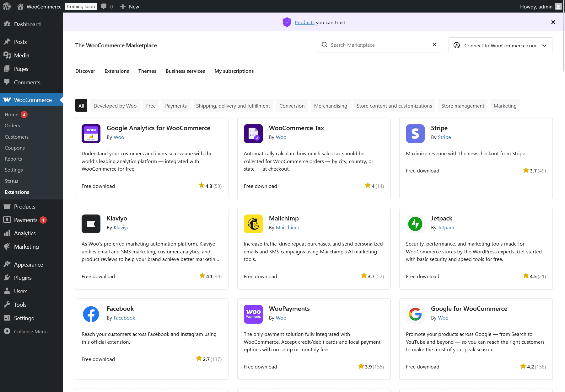Open the New content dropdown

130,7
